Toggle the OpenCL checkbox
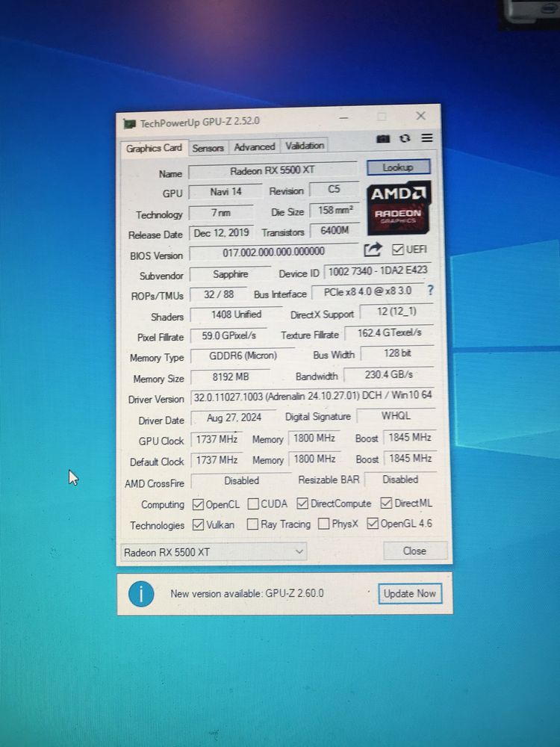This screenshot has height=747, width=560. (198, 504)
